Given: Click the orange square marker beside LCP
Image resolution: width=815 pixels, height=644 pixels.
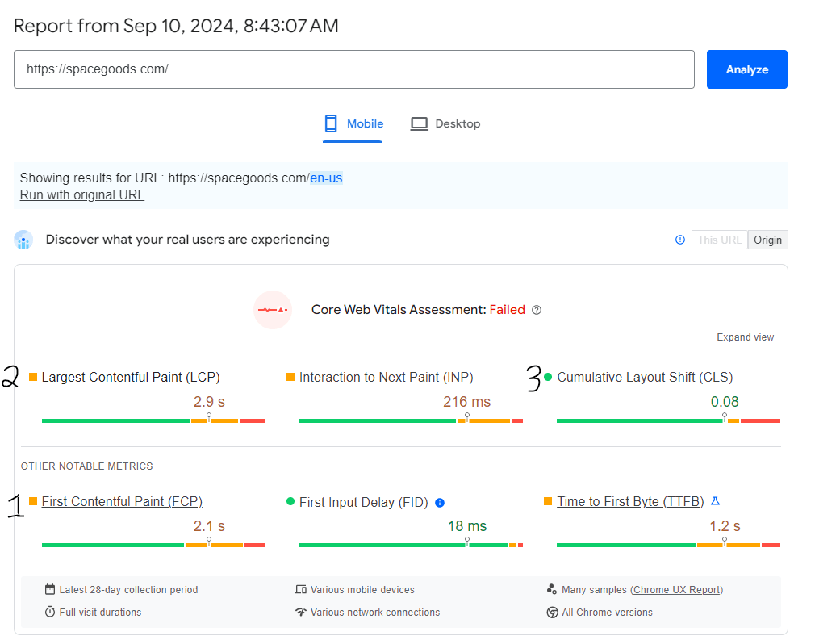Looking at the screenshot, I should [x=33, y=377].
